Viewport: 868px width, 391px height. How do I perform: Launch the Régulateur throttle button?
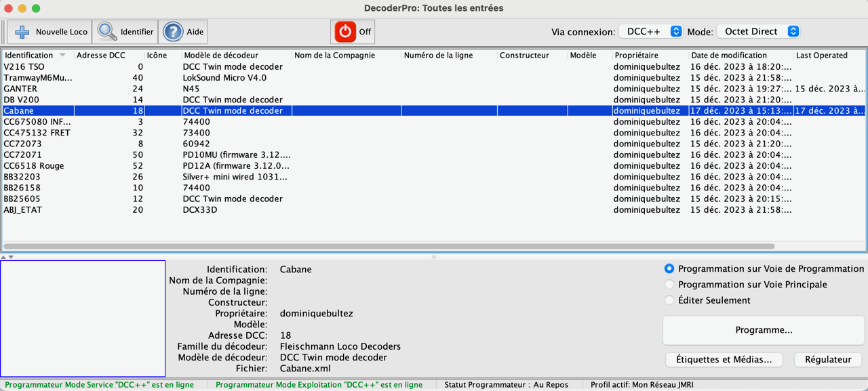(x=828, y=360)
